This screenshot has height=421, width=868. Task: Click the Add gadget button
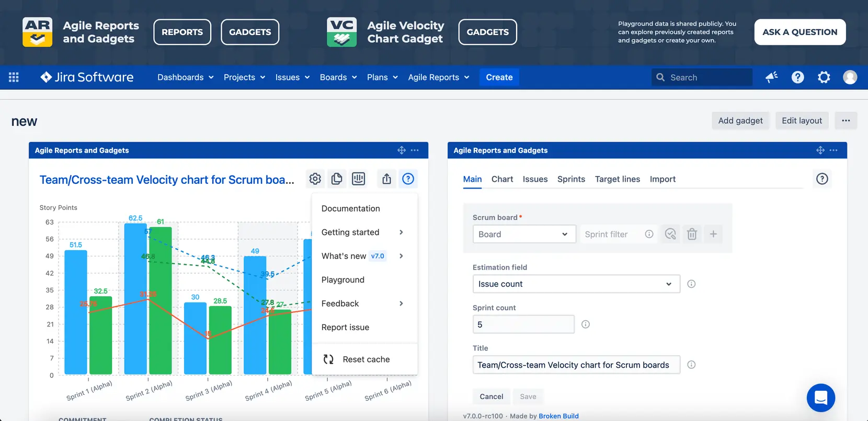(x=740, y=121)
